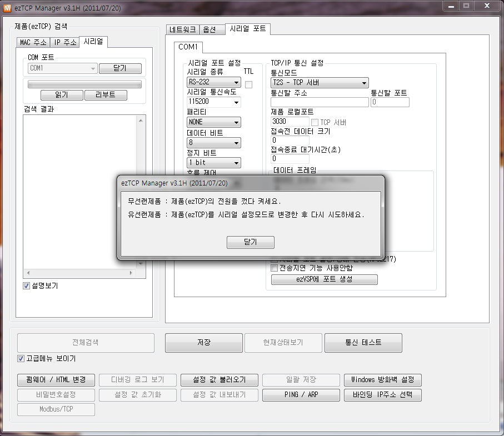
Task: Click the 일괄 저장 button
Action: tap(301, 380)
